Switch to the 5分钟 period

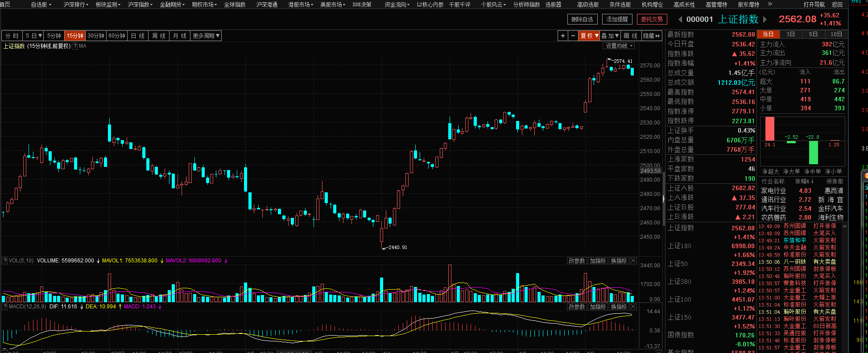click(54, 36)
